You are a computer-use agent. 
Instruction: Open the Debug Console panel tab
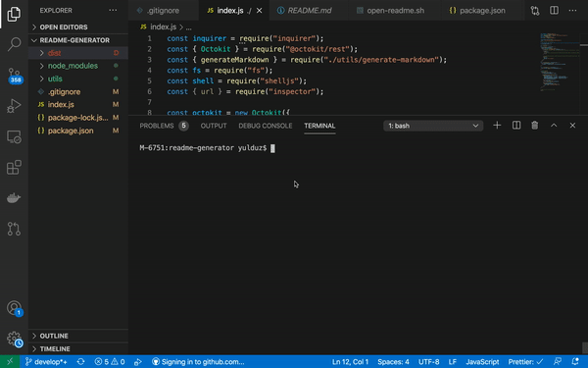(266, 126)
